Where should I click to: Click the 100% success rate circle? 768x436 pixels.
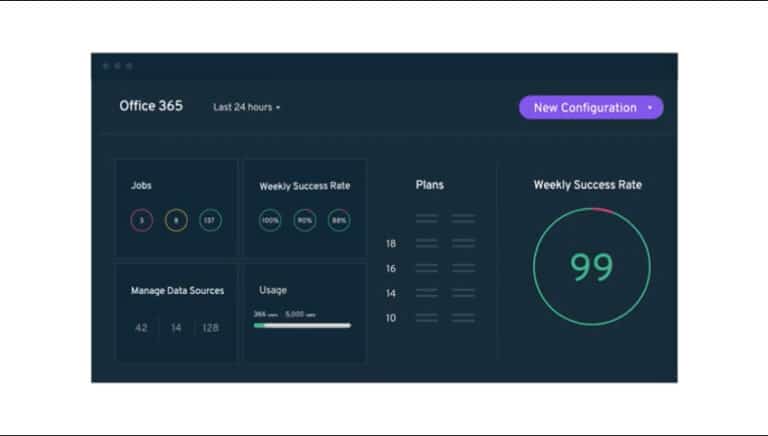(x=270, y=220)
